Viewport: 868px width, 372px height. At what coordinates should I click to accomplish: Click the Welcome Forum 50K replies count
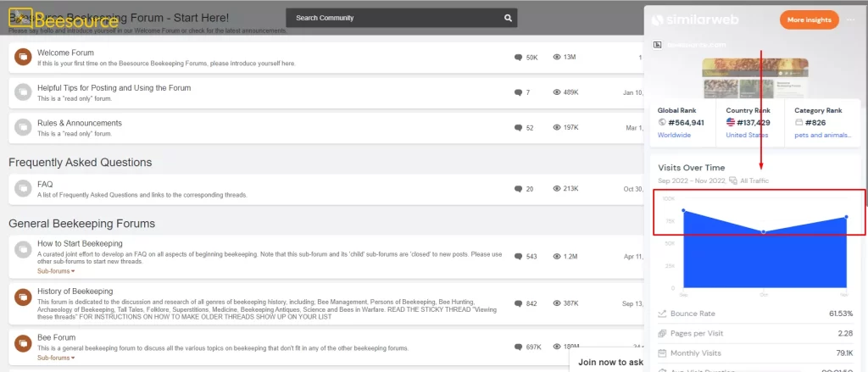(532, 58)
